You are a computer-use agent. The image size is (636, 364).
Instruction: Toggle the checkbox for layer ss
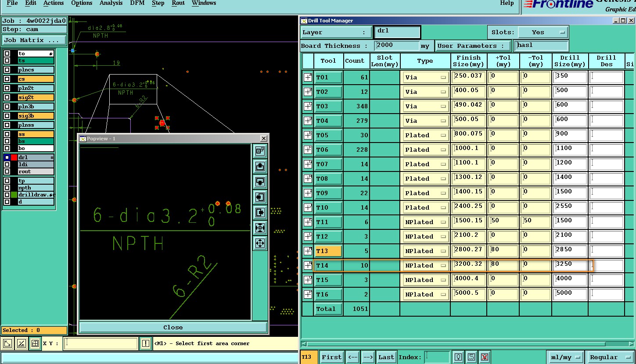(x=7, y=134)
